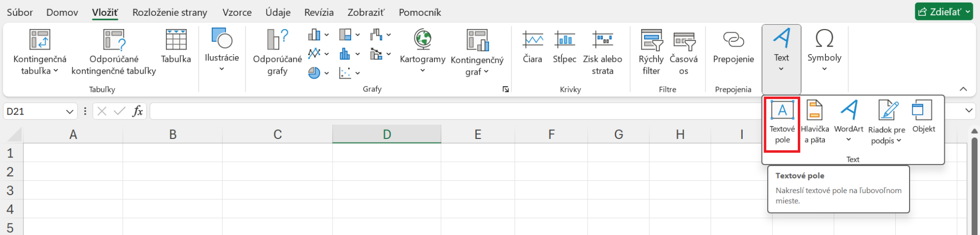This screenshot has width=980, height=235.
Task: Open Odporúčané kontingenčné tabuľky
Action: coord(114,52)
